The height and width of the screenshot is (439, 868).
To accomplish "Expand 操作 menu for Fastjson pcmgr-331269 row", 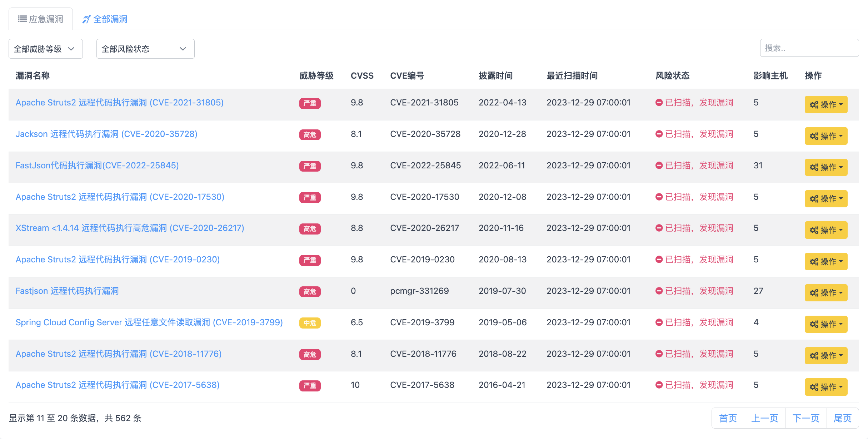I will [x=825, y=293].
